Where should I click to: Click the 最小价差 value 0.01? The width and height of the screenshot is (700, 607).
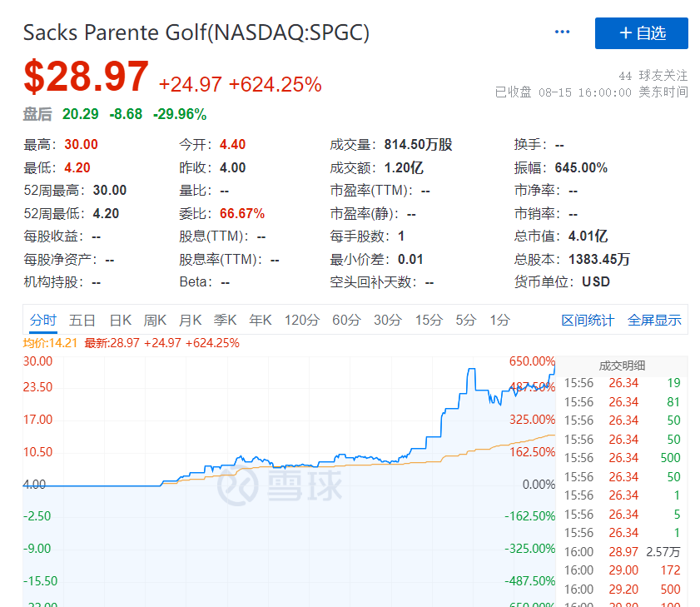pos(410,259)
